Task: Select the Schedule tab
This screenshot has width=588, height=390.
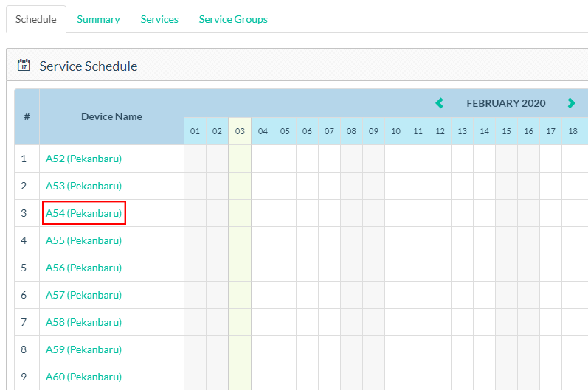Action: 36,19
